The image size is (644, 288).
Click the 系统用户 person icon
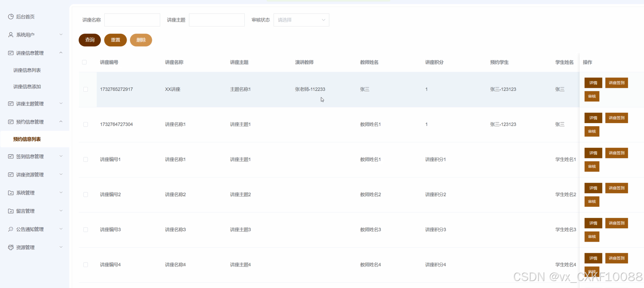11,35
